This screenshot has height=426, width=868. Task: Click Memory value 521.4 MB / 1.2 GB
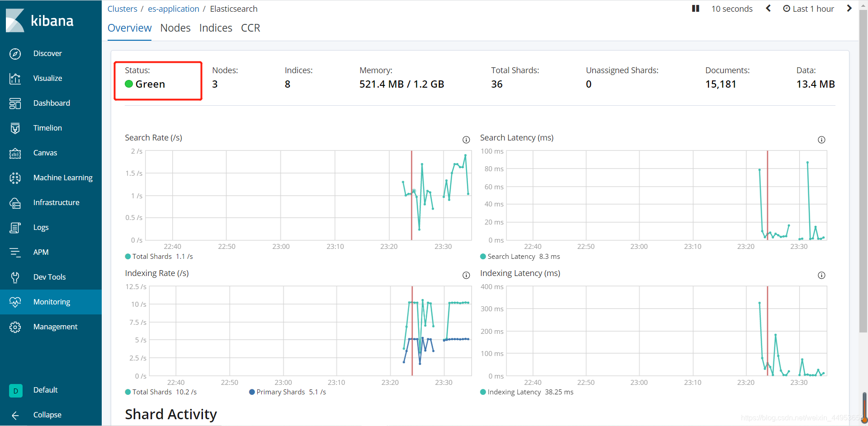tap(401, 84)
